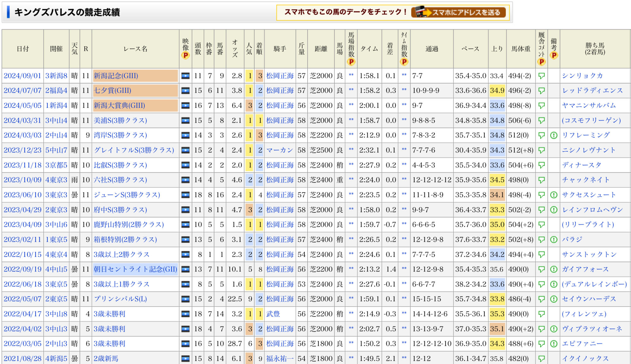Open jockey 松岡正海 link in first row
Image resolution: width=631 pixels, height=364 pixels.
280,76
